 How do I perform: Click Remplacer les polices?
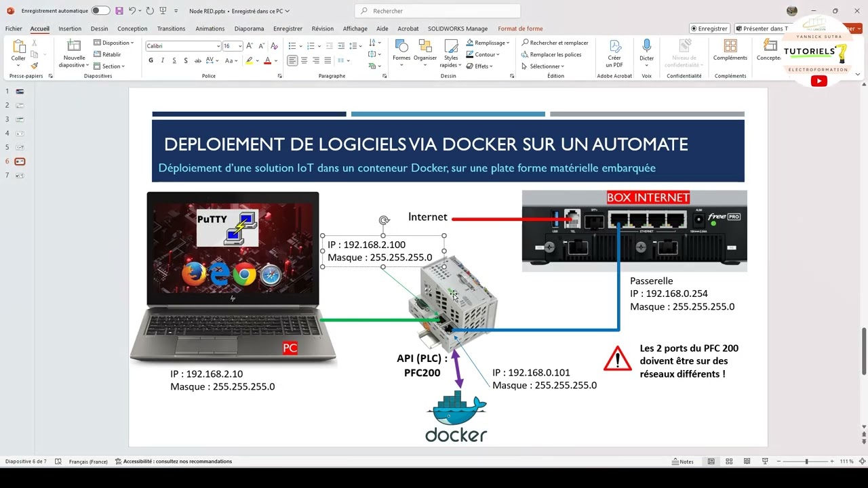pyautogui.click(x=551, y=54)
